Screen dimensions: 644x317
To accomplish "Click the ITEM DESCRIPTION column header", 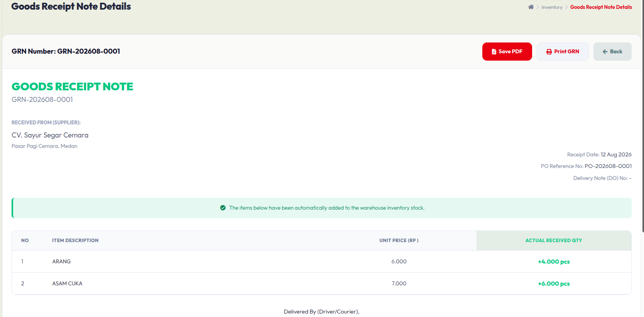I will (75, 241).
